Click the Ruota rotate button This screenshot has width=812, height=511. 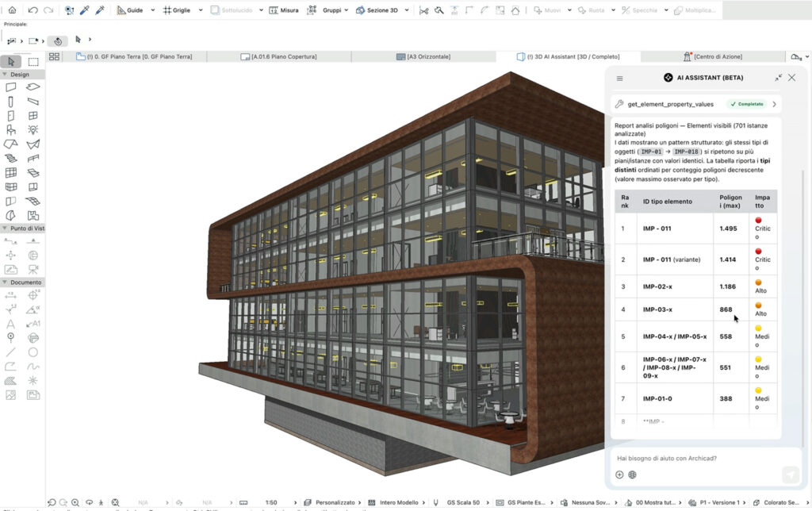(591, 10)
